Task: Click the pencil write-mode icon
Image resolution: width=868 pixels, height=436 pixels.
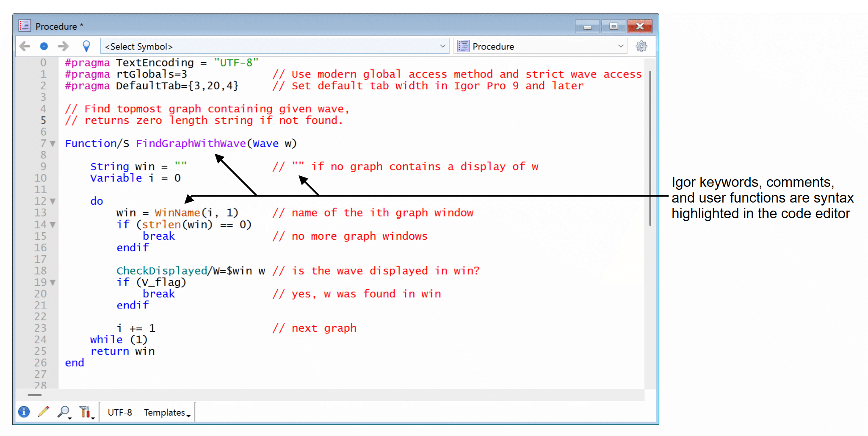Action: tap(43, 412)
